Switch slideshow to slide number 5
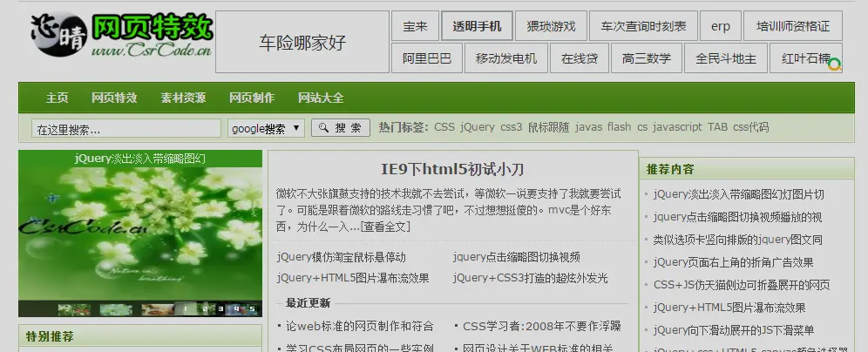 252,308
